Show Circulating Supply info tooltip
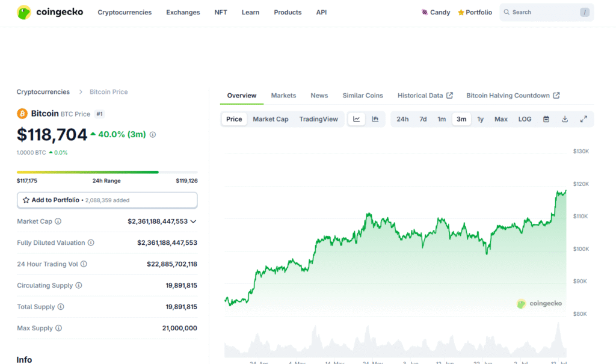This screenshot has width=616, height=364. (x=79, y=285)
